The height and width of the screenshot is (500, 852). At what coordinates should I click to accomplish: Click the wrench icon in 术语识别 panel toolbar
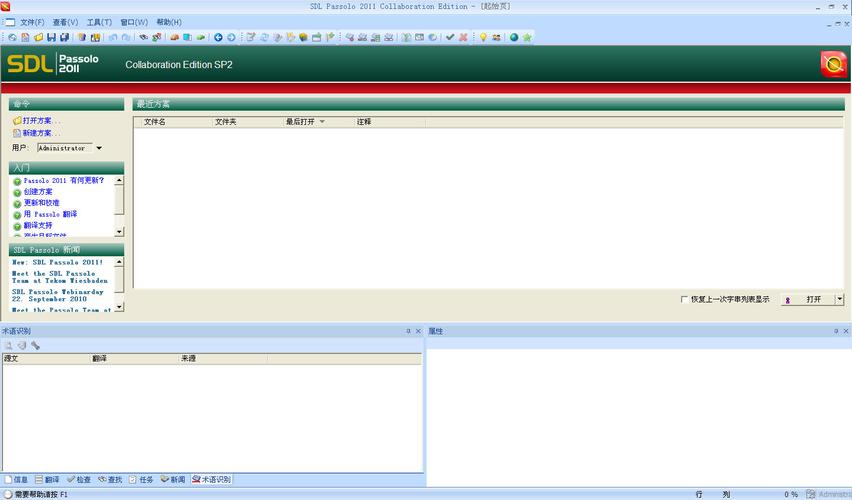coord(35,345)
